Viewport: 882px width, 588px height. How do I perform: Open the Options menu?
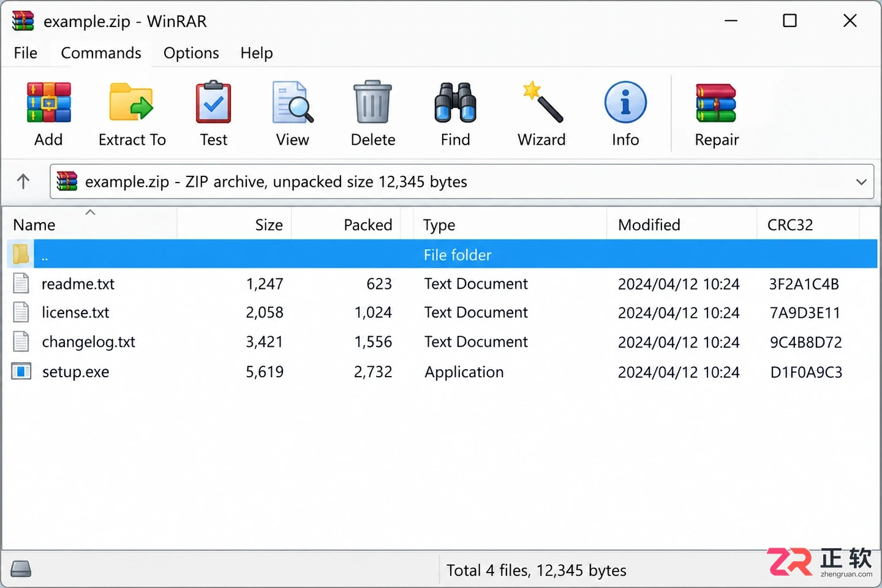191,53
